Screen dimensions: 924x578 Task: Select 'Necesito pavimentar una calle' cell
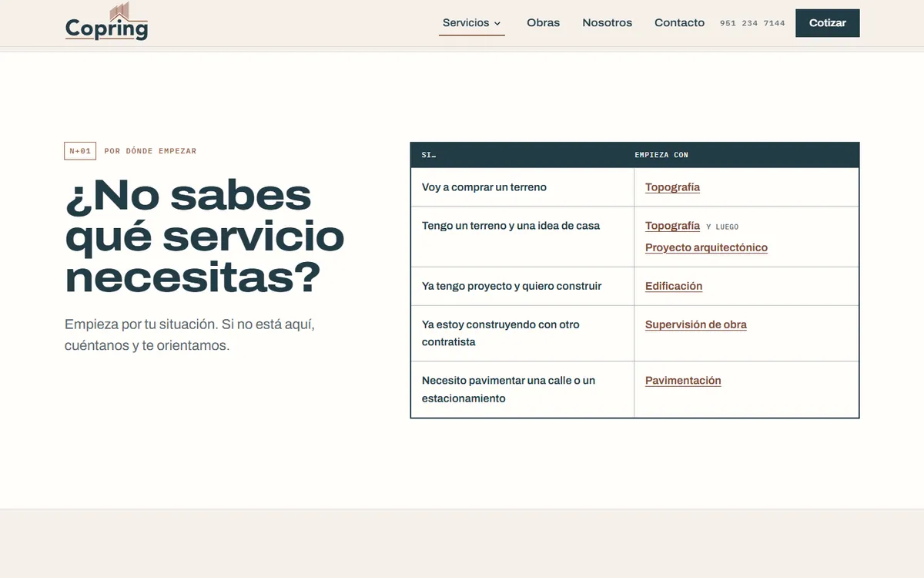522,389
